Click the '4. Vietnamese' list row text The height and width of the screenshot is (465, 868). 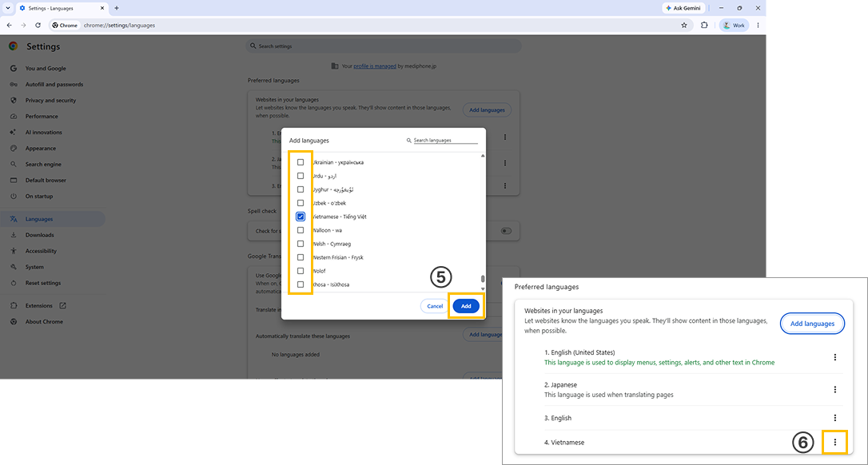coord(564,443)
